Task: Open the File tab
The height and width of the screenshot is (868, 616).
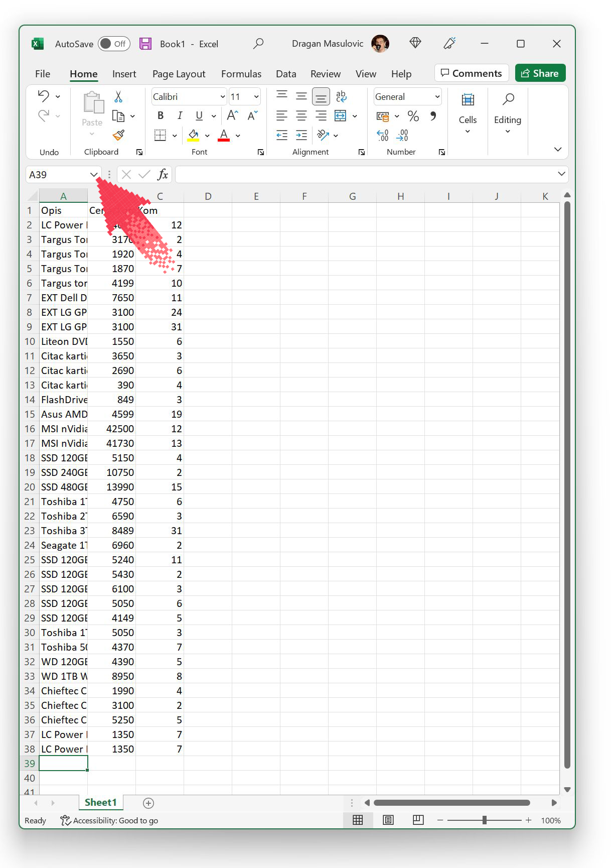Action: click(x=43, y=74)
